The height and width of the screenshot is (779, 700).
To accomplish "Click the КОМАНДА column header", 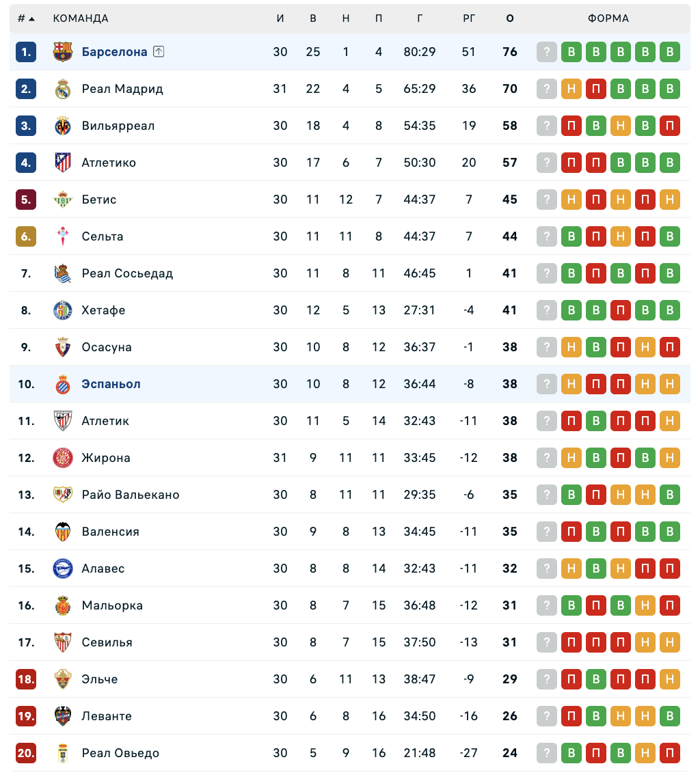I will pos(81,18).
